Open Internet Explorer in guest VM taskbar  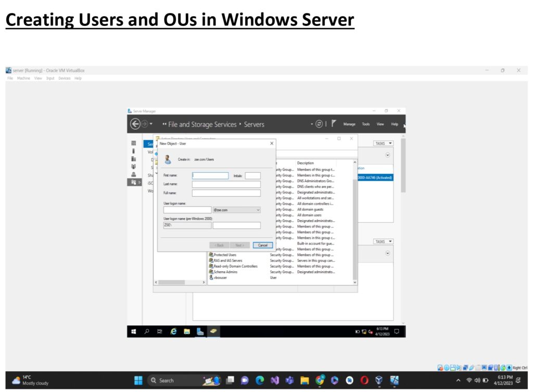click(x=173, y=332)
